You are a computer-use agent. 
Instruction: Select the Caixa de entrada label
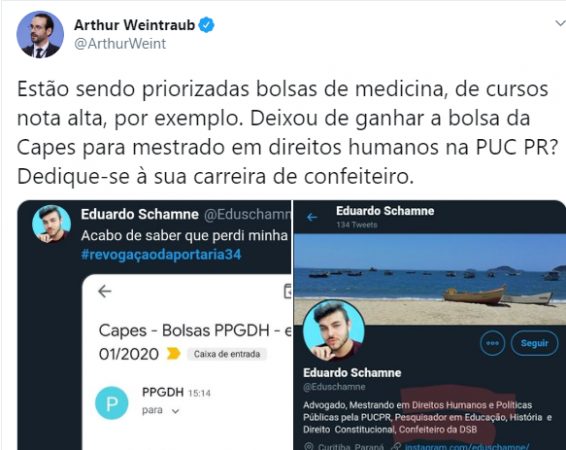tap(227, 354)
